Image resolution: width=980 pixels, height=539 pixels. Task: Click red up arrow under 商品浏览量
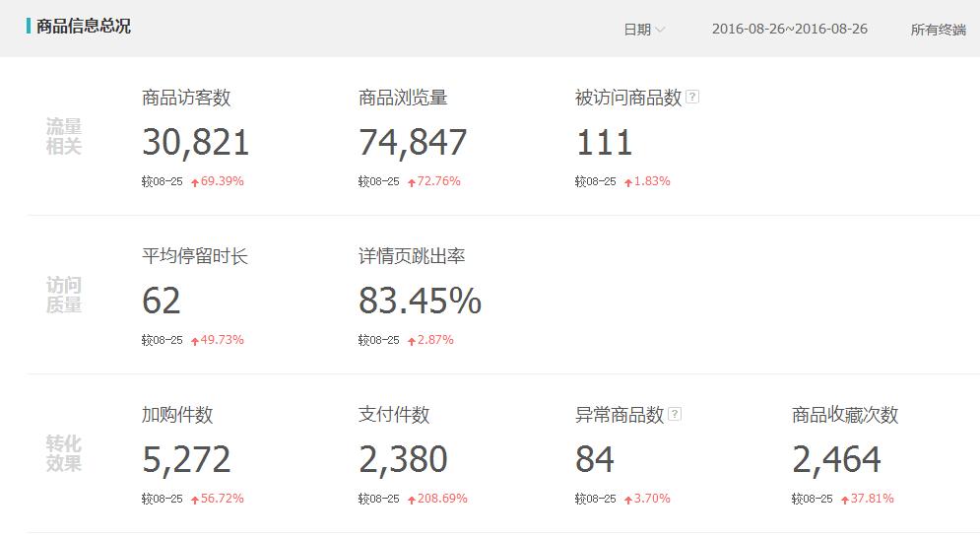coord(412,182)
